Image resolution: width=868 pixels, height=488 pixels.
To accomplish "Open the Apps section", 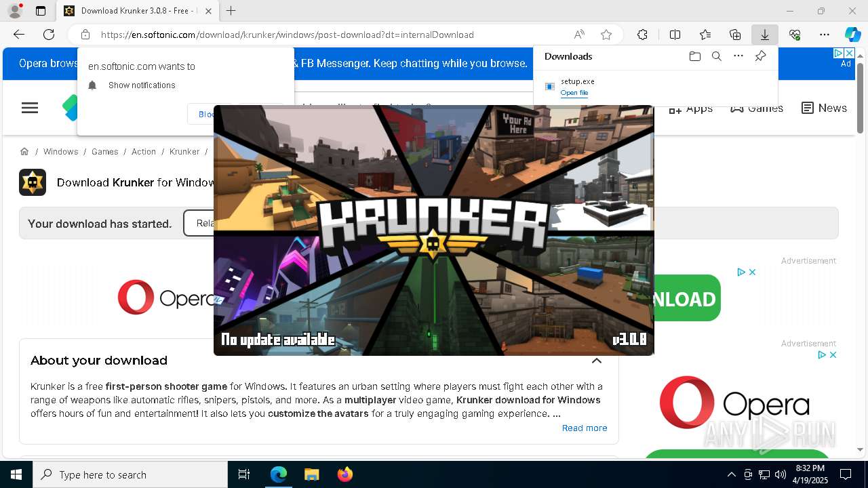I will 690,108.
